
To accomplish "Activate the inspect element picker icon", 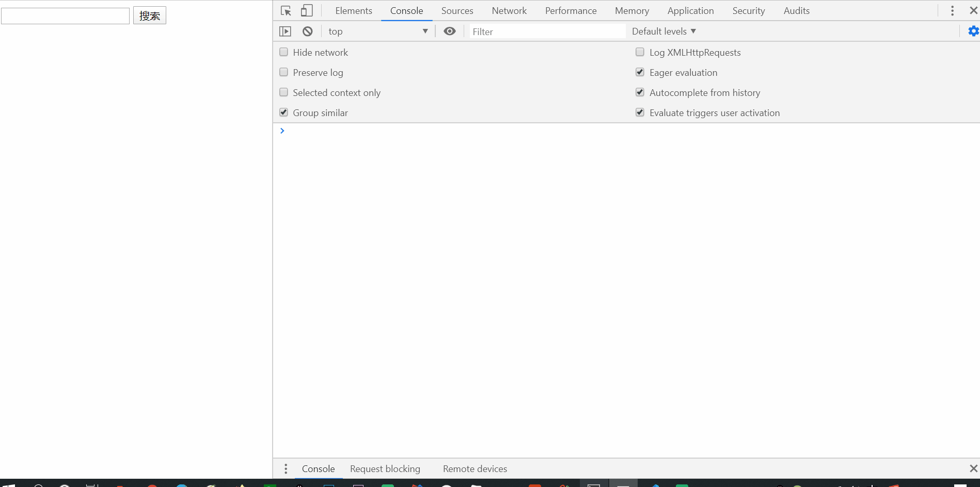I will coord(286,11).
